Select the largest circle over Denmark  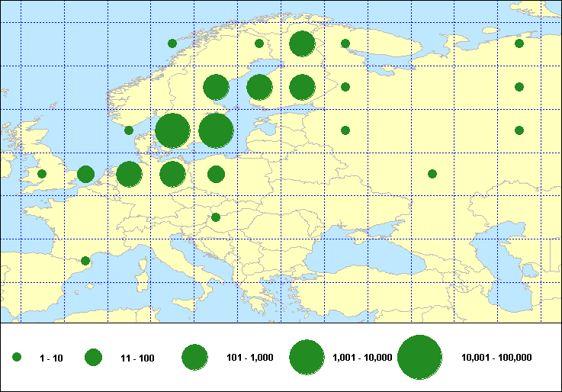pyautogui.click(x=172, y=130)
